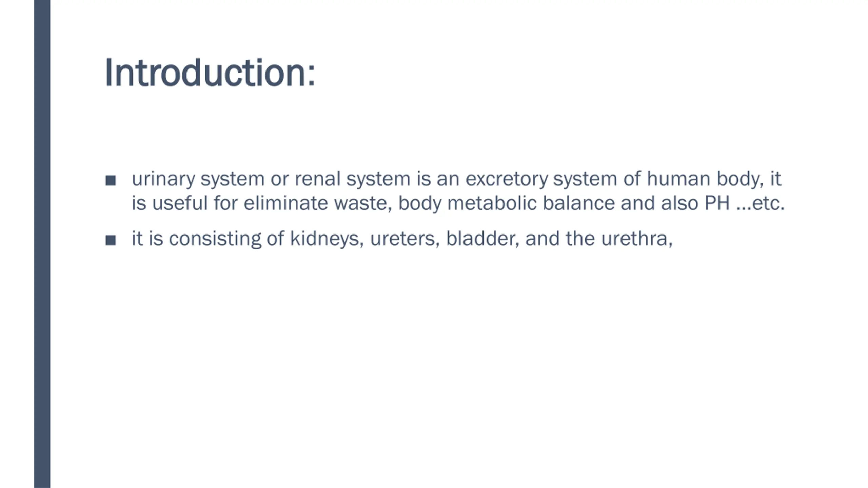Click the word "excretory" in the text
This screenshot has width=868, height=488.
[507, 179]
